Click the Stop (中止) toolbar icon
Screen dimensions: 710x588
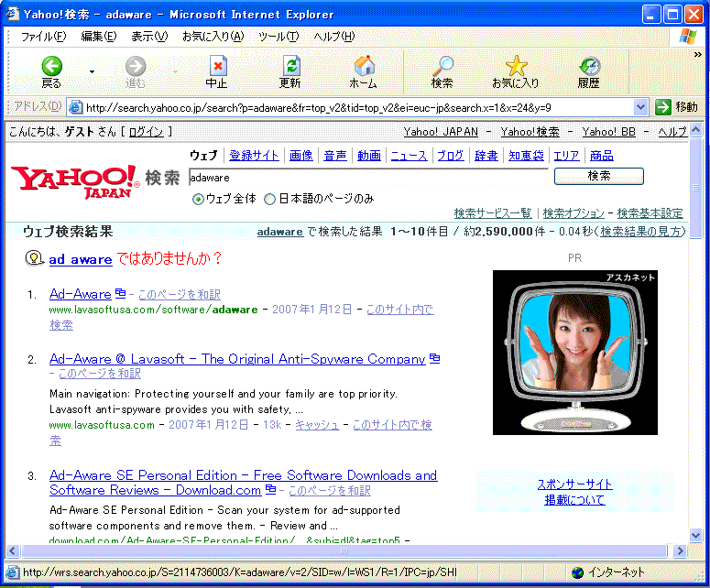pos(217,66)
